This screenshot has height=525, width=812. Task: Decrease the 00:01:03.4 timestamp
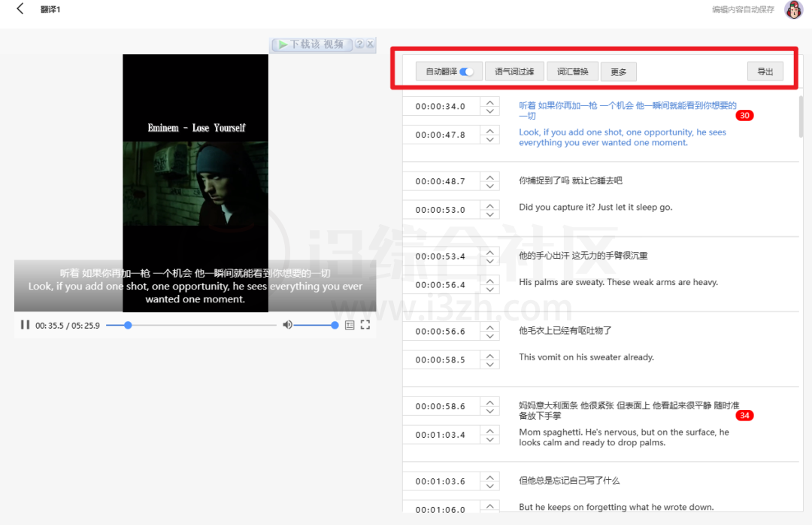[x=490, y=439]
